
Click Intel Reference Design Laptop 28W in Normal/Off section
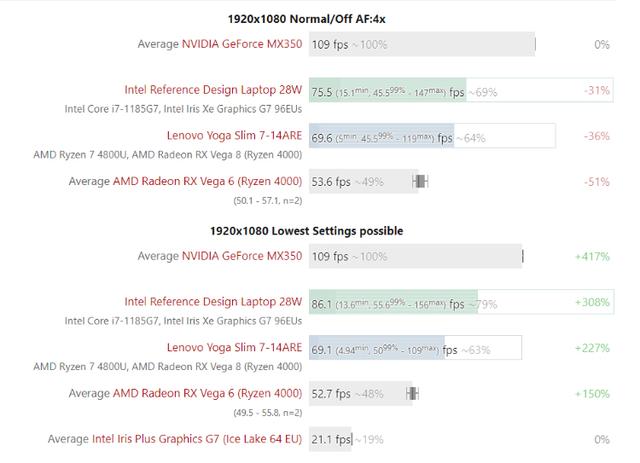pos(212,89)
